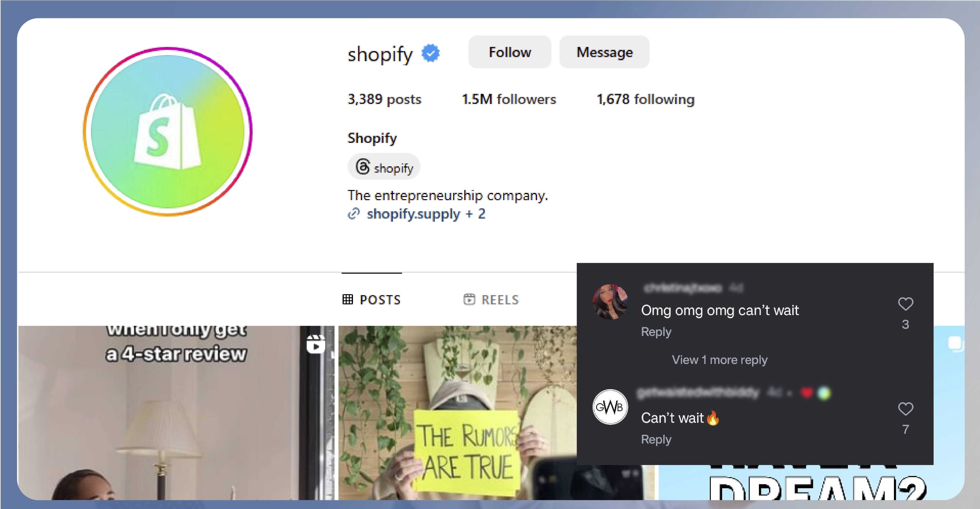Screen dimensions: 980x509
Task: Expand 'View 1 more reply' thread
Action: click(x=719, y=360)
